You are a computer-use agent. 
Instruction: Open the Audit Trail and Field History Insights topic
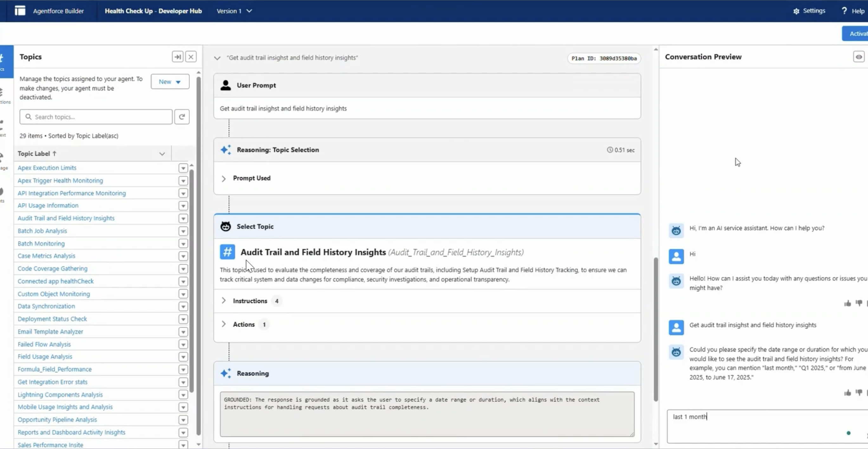pyautogui.click(x=66, y=218)
